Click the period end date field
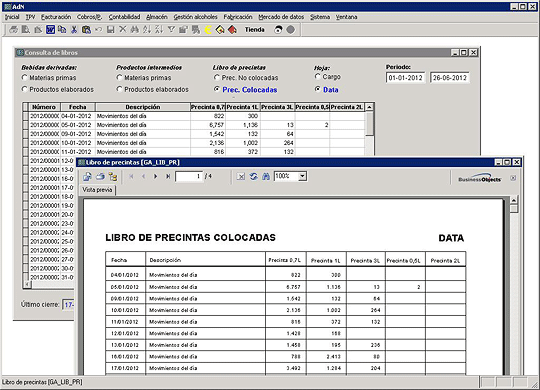The height and width of the screenshot is (390, 540). point(450,78)
